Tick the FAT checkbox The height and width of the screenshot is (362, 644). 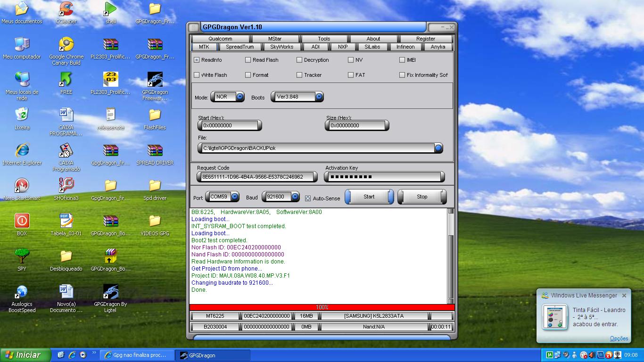click(351, 75)
